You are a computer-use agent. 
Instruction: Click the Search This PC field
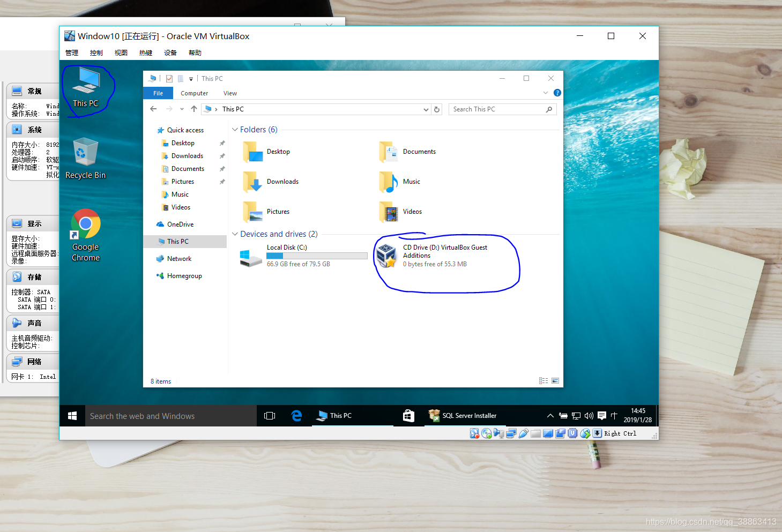pyautogui.click(x=503, y=109)
